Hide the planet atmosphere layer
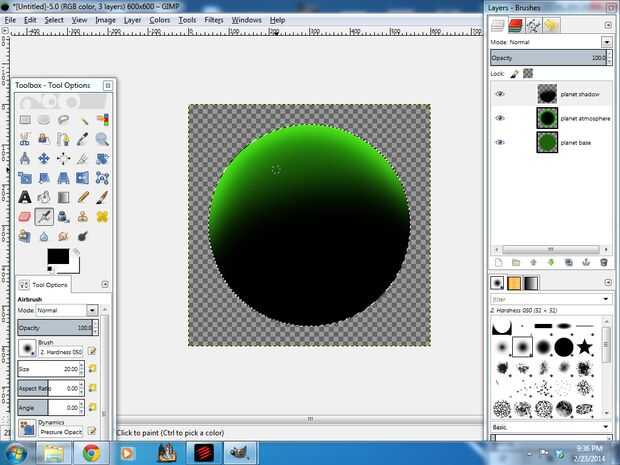The height and width of the screenshot is (465, 620). 500,118
